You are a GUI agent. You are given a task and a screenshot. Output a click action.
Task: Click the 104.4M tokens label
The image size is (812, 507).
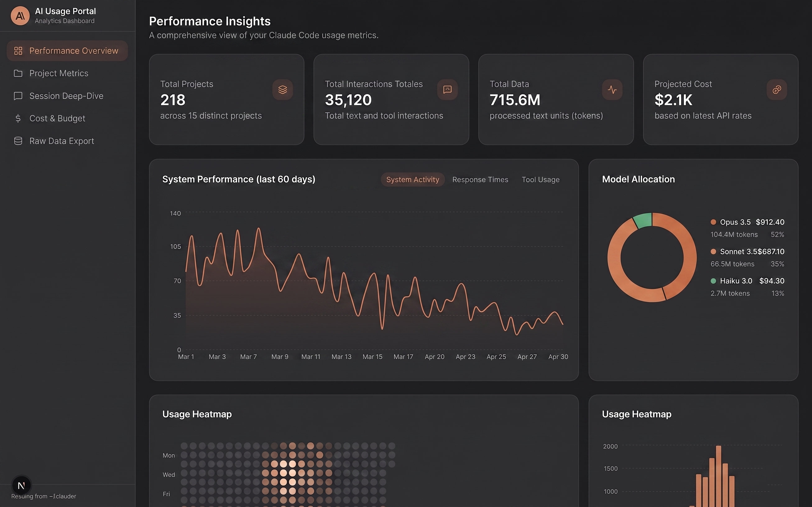(x=734, y=234)
